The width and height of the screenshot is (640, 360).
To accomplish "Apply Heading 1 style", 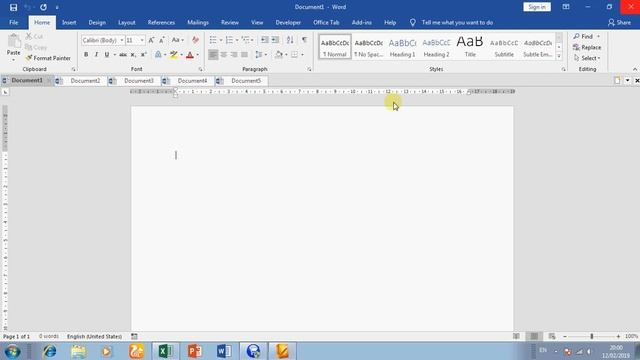I will click(x=402, y=47).
